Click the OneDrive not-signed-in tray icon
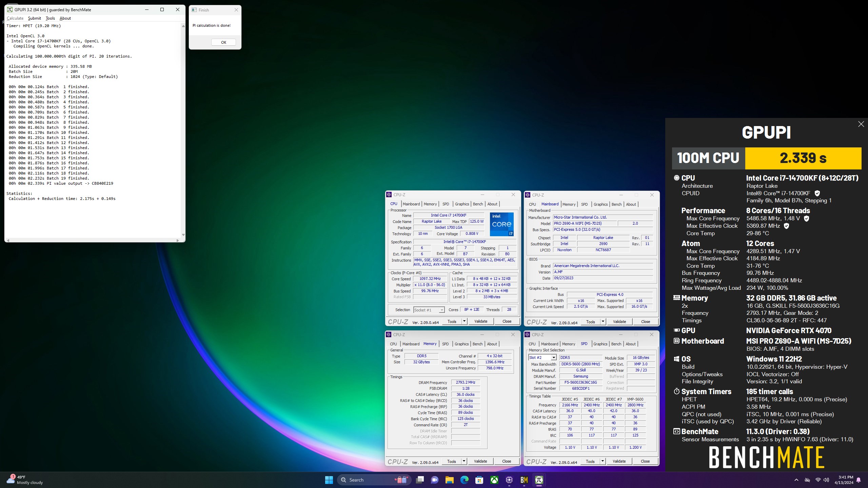The width and height of the screenshot is (868, 488). coord(807,480)
